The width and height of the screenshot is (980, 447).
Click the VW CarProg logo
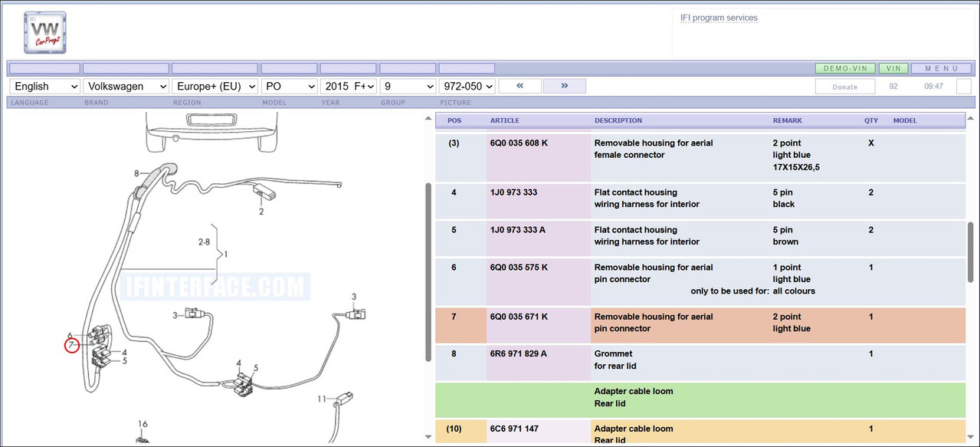tap(44, 33)
